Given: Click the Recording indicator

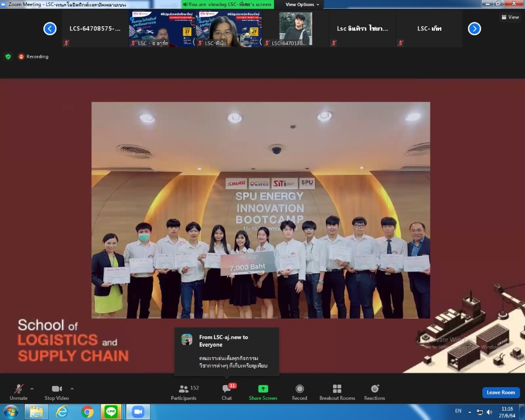Looking at the screenshot, I should point(33,57).
